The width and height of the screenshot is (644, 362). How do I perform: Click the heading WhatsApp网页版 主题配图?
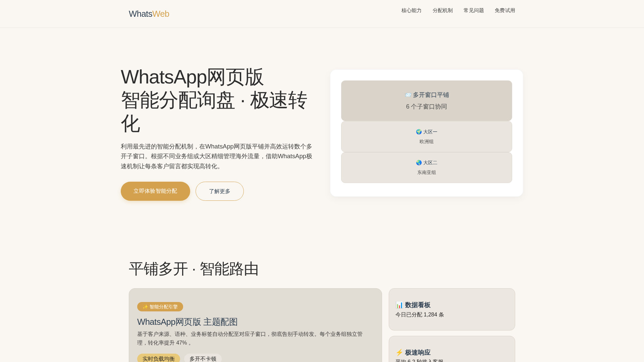tap(187, 322)
